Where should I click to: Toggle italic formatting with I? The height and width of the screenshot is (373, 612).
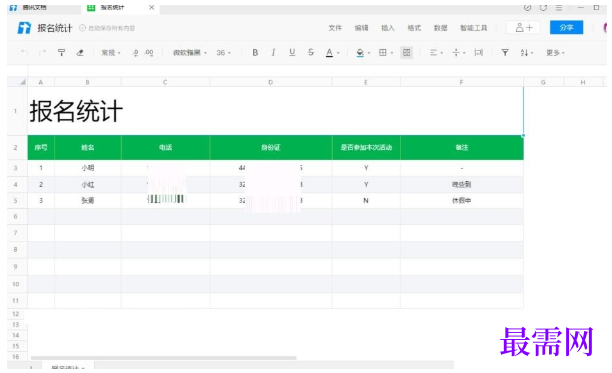pos(273,53)
